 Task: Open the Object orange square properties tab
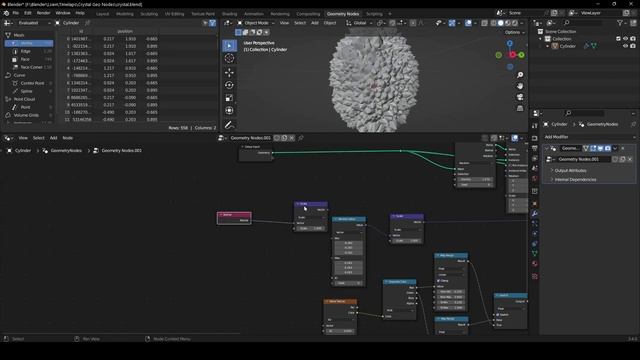point(535,203)
